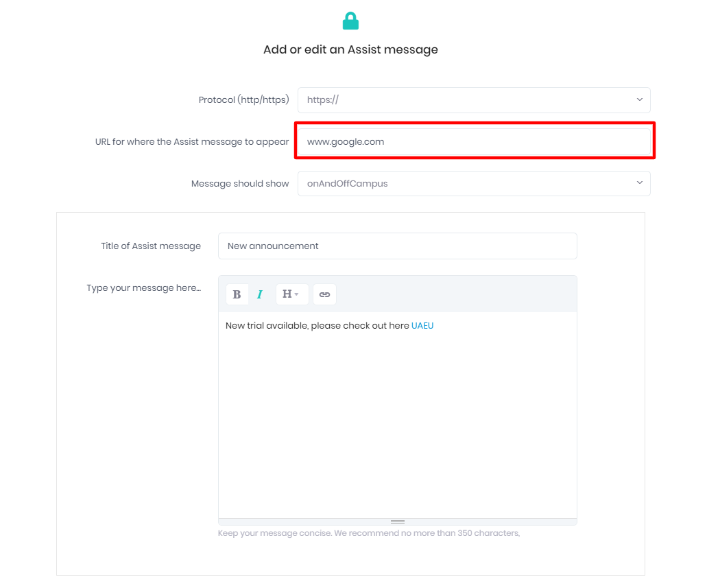Open the UAEU link in the message
This screenshot has height=588, width=707.
422,326
